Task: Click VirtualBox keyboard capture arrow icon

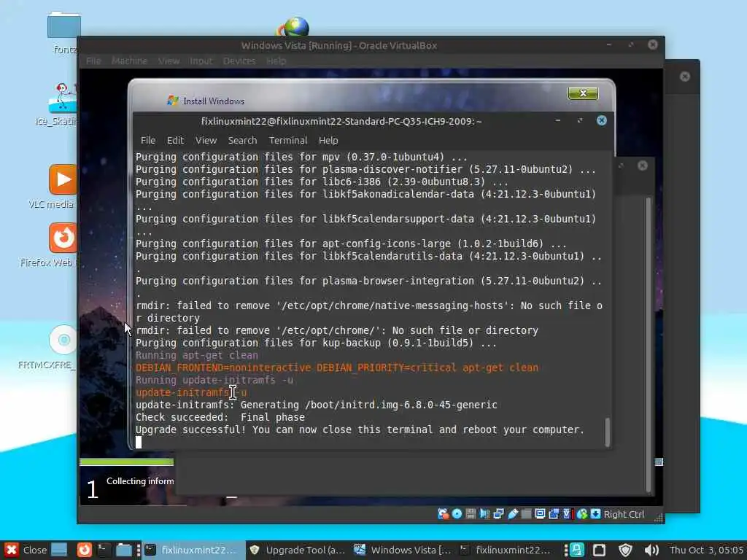Action: tap(595, 514)
